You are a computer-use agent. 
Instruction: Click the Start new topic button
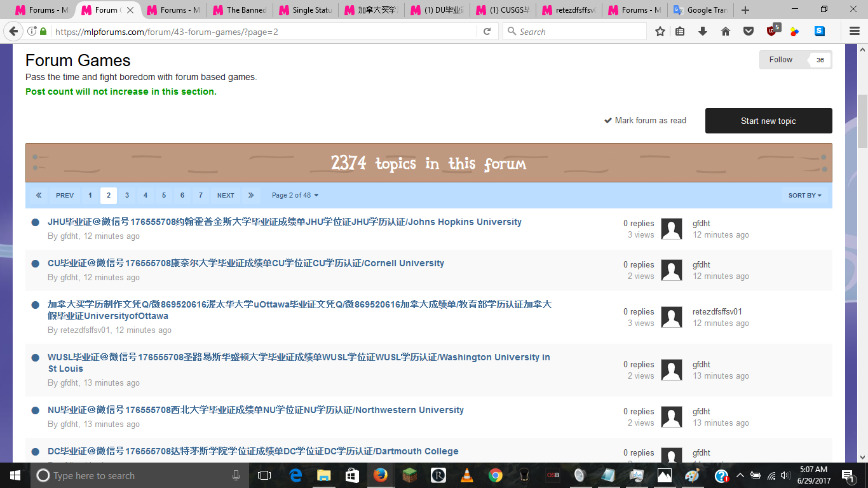tap(768, 121)
